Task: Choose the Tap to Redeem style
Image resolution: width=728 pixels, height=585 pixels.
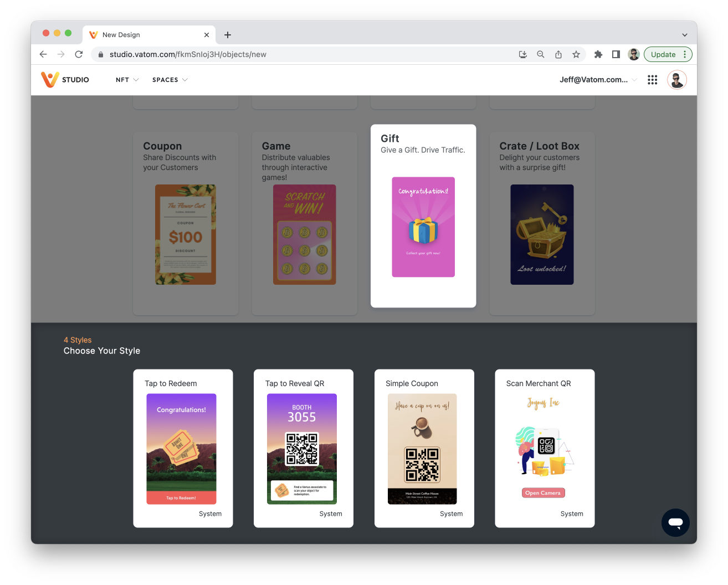Action: [183, 448]
